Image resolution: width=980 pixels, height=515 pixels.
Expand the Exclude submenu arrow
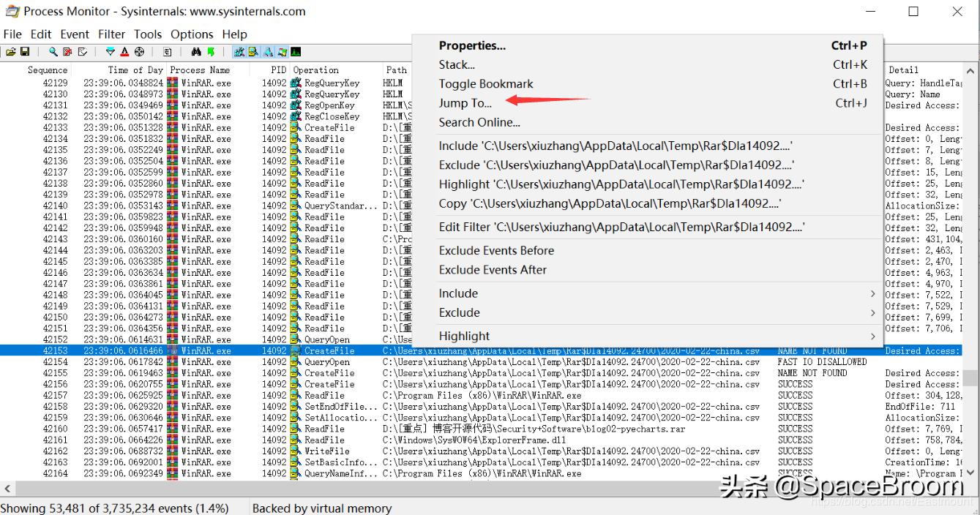pos(872,312)
